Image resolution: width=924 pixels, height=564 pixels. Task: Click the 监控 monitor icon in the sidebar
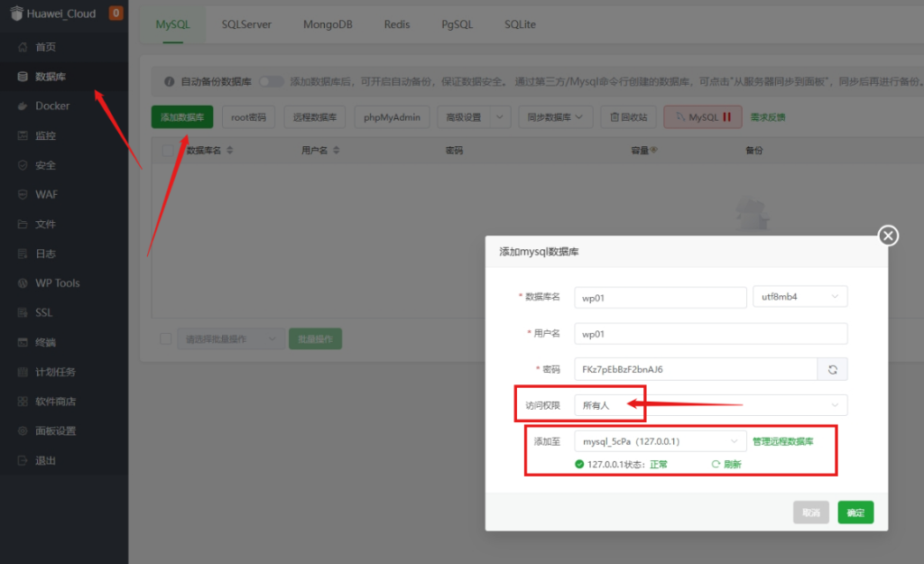(23, 135)
